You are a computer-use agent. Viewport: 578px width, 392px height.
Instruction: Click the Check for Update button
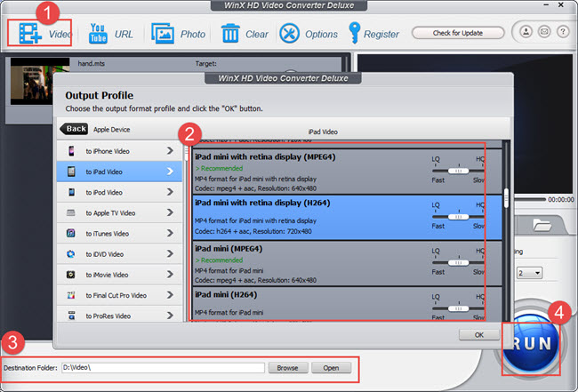click(458, 33)
